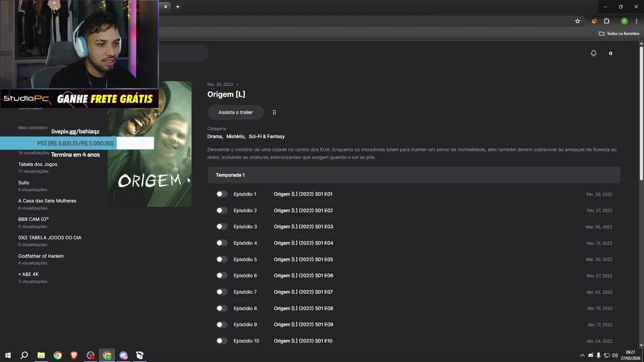Click the Mar. 13, 2022 episode date

(x=599, y=243)
